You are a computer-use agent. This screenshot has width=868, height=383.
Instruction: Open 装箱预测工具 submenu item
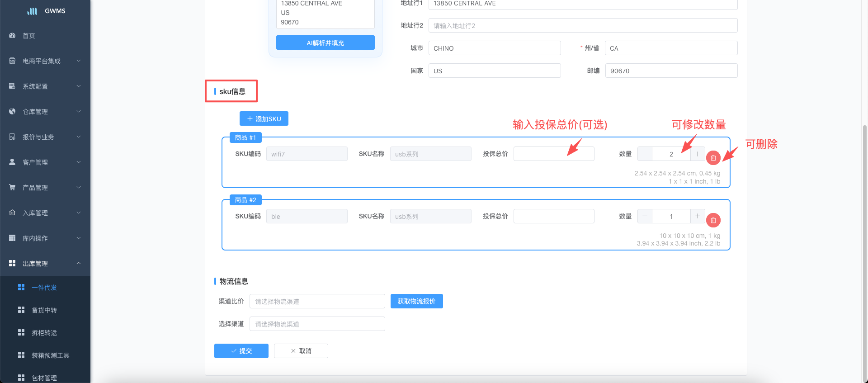(45, 355)
